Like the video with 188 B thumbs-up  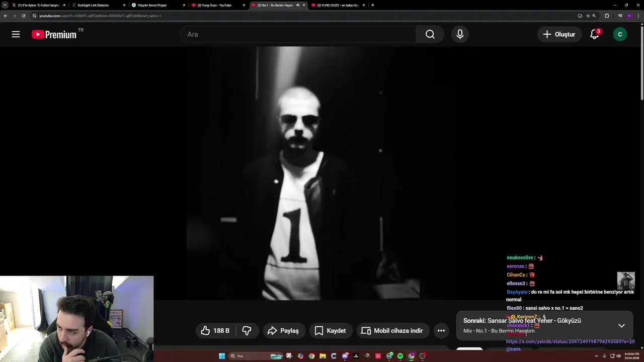coord(215,330)
